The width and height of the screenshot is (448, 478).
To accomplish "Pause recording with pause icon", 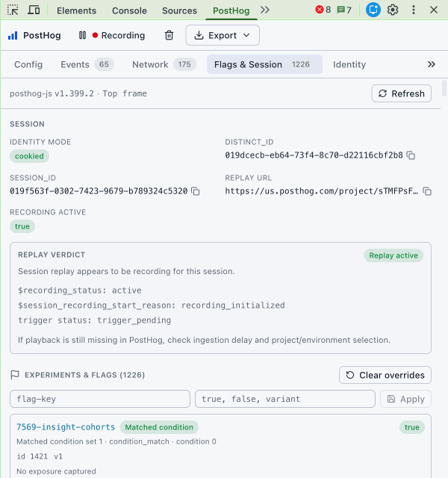I will [x=82, y=35].
